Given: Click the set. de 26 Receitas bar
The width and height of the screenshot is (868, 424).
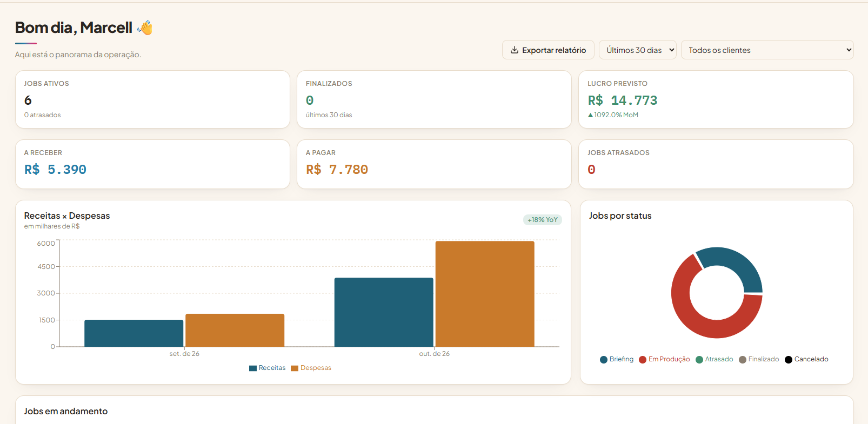Looking at the screenshot, I should click(x=133, y=333).
